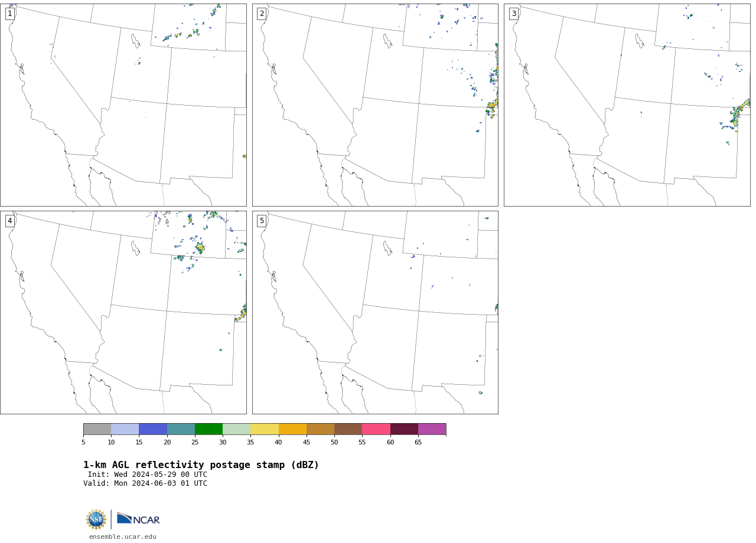The height and width of the screenshot is (543, 756).
Task: Click the panel number 4 label
Action: (x=10, y=221)
